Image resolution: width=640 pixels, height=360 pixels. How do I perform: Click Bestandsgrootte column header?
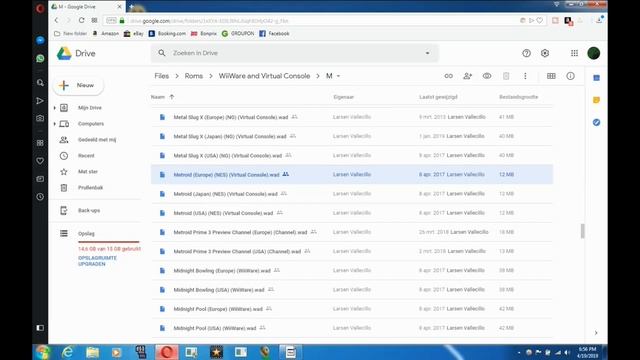(x=518, y=97)
